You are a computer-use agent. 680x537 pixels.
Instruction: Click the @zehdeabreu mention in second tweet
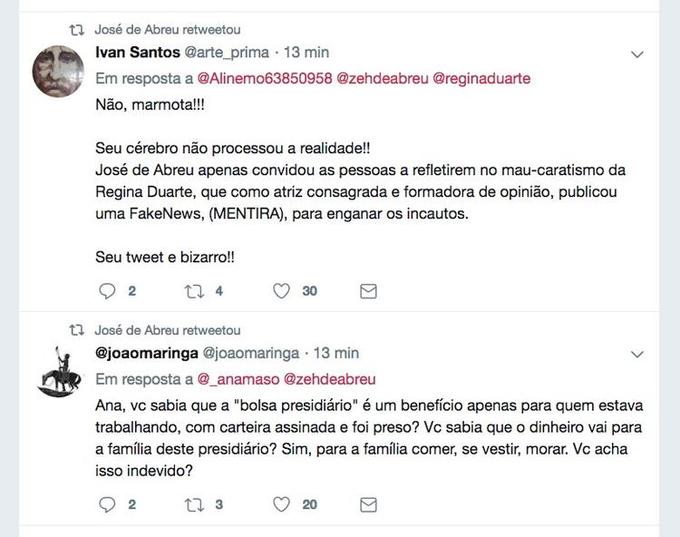tap(331, 379)
